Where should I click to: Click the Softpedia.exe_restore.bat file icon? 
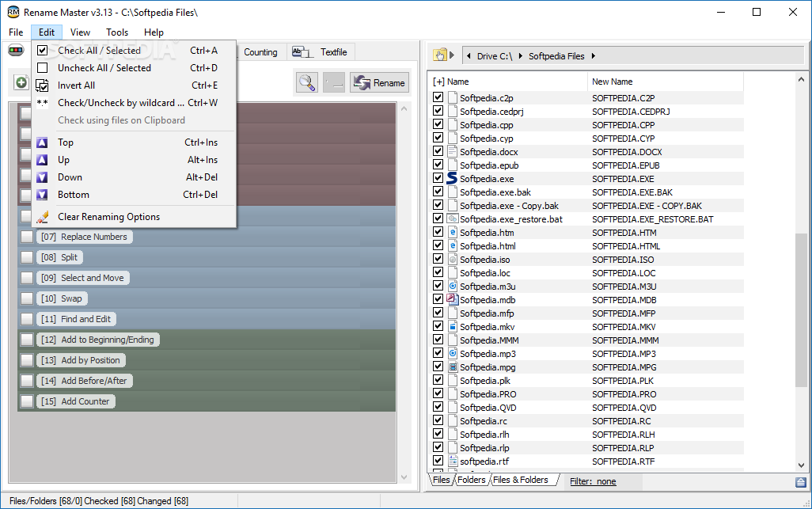[x=453, y=218]
